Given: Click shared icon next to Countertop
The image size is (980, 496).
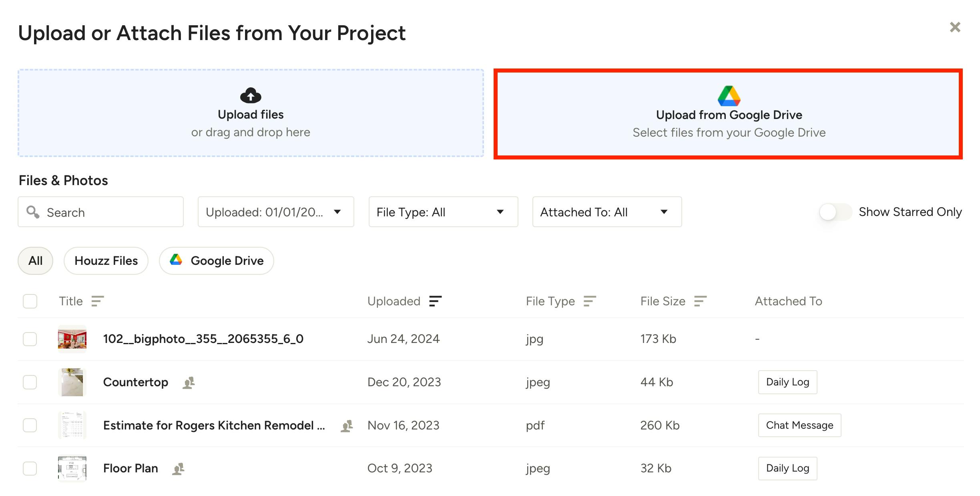Looking at the screenshot, I should tap(189, 383).
